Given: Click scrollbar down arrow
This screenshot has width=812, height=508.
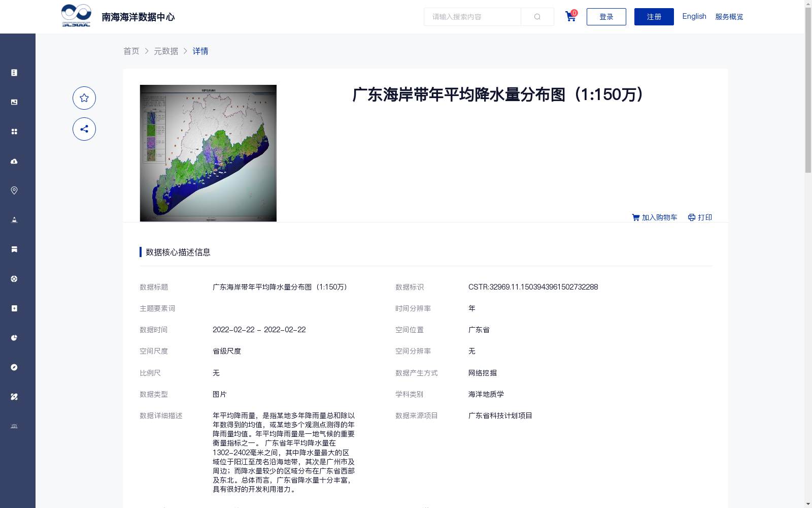Looking at the screenshot, I should 808,504.
